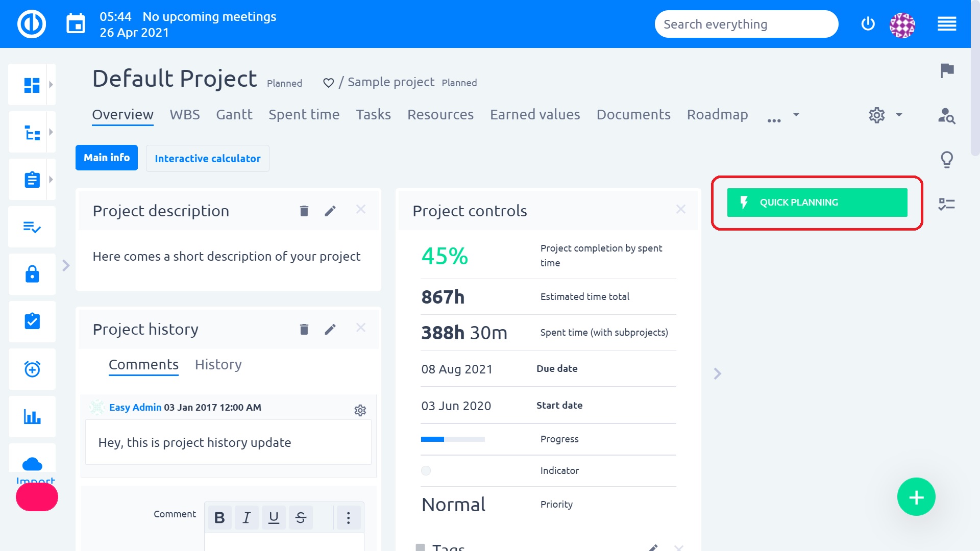Expand the dashboard sidebar menu arrow
This screenshot has width=980, height=551.
tap(51, 85)
